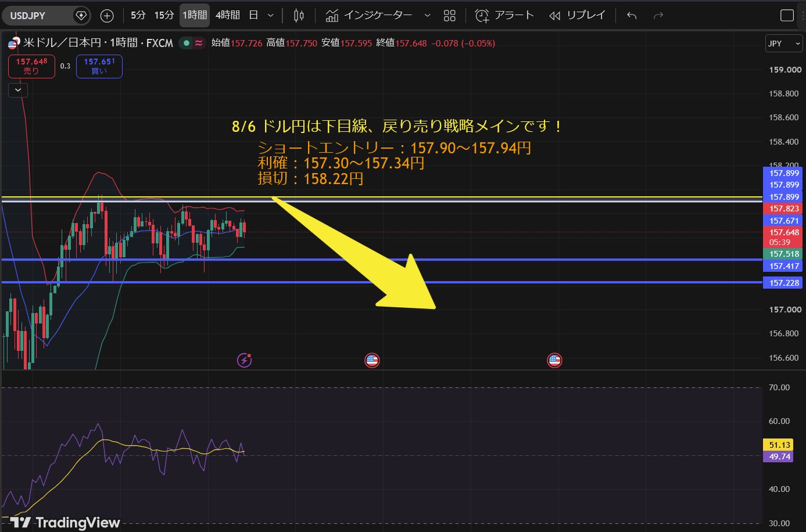Click the red 157.823 price label
806x532 pixels.
click(784, 209)
